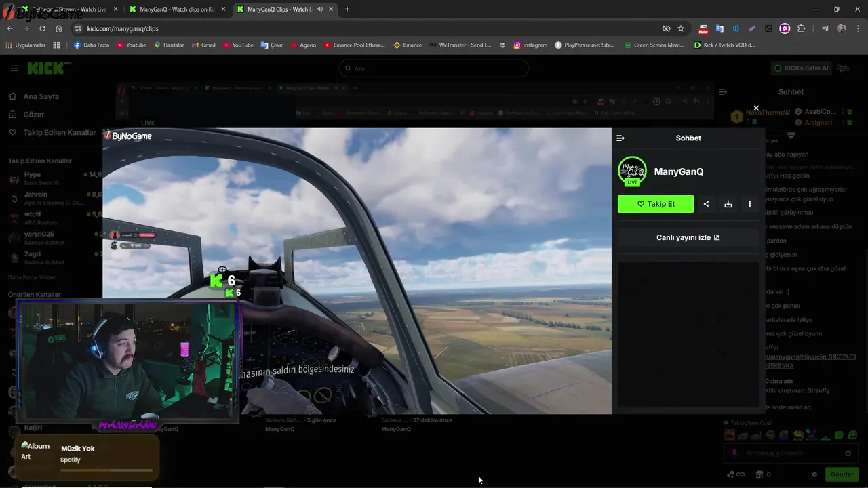Click the green Takip Et follow button
The height and width of the screenshot is (488, 868).
[x=656, y=204]
